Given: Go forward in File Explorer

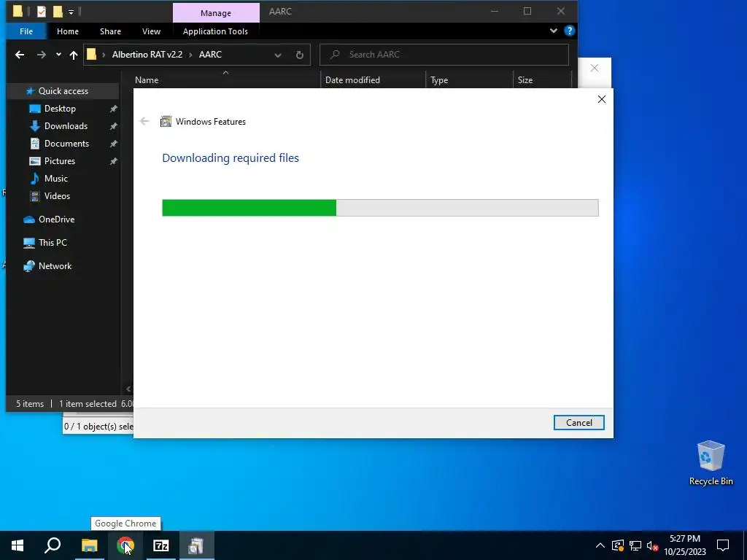Looking at the screenshot, I should 42,55.
